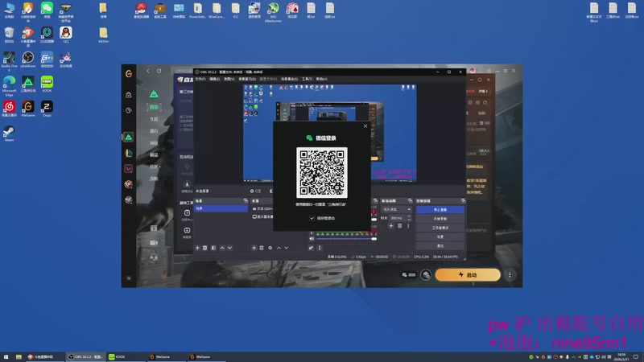Click the headset support icon in the game nav
The height and width of the screenshot is (362, 644).
click(x=154, y=257)
